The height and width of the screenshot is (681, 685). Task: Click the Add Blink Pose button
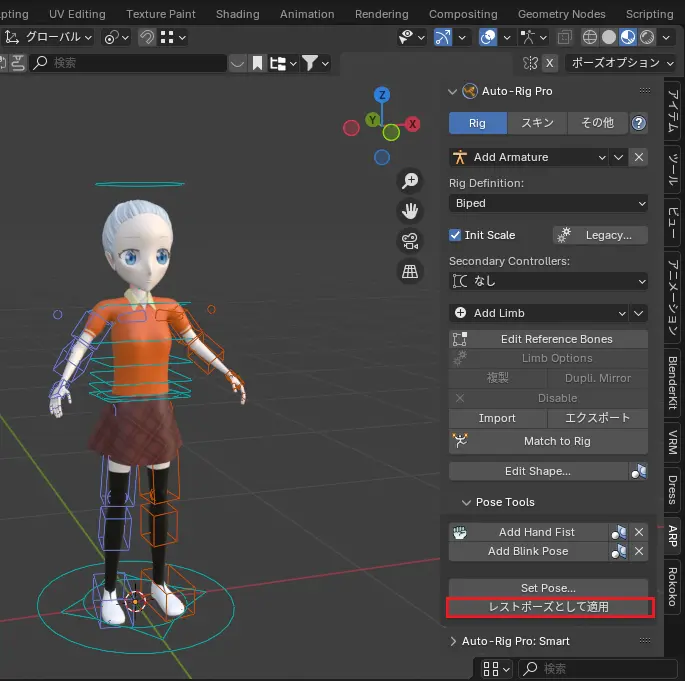[528, 552]
